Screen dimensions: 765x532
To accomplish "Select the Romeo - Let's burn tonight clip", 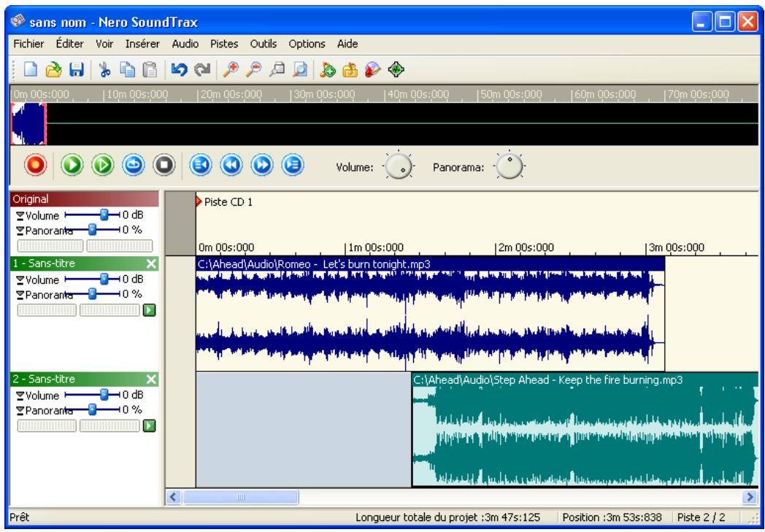I will 430,314.
